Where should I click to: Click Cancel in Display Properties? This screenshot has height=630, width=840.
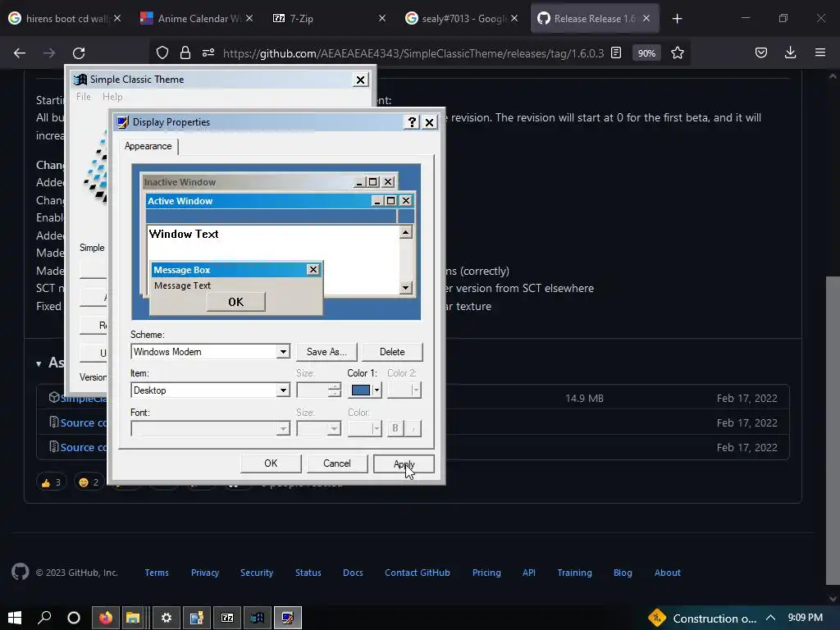tap(337, 463)
